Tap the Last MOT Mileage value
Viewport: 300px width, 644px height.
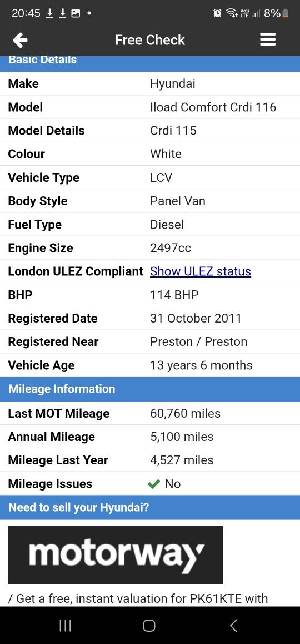186,414
